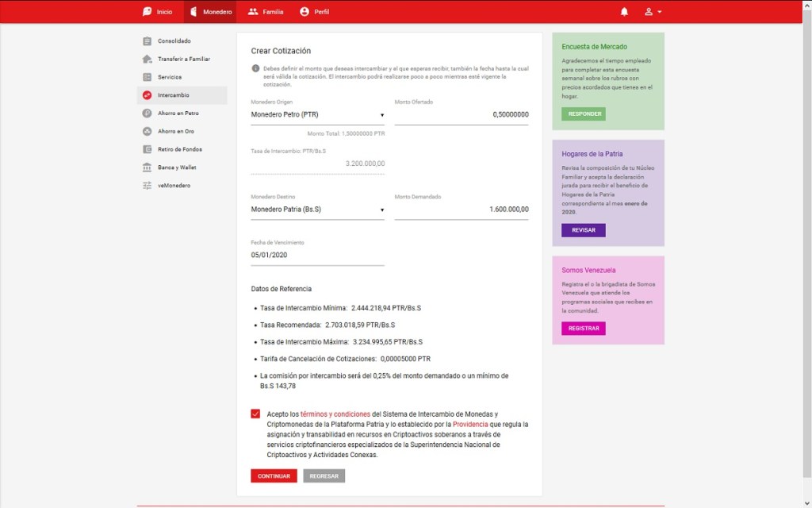
Task: Click the Consolidado sidebar icon
Action: [147, 41]
